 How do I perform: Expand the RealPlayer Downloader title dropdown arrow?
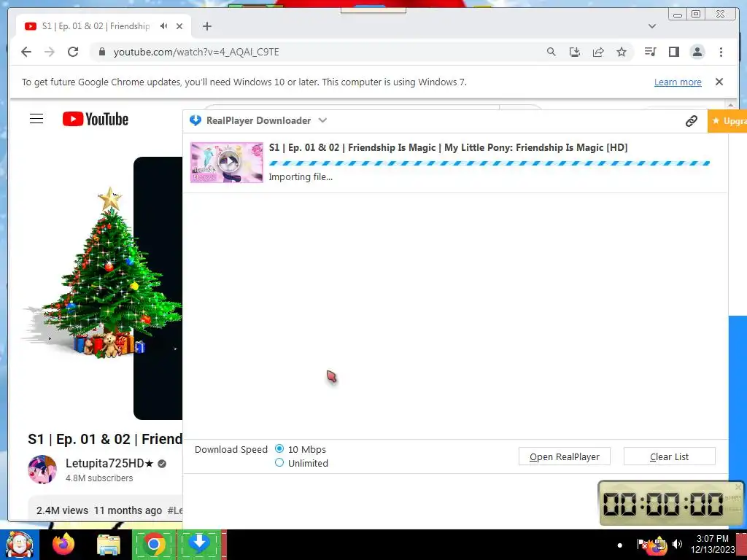coord(322,120)
